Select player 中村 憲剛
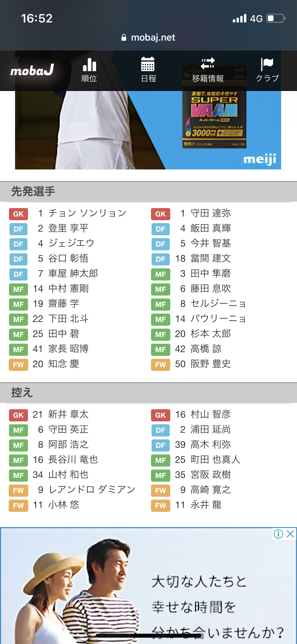This screenshot has height=644, width=297. (x=68, y=289)
